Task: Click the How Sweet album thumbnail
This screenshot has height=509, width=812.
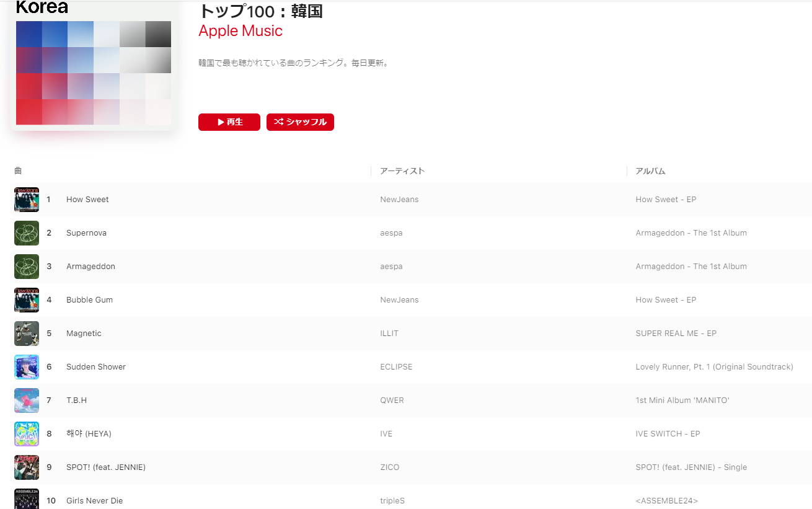Action: pyautogui.click(x=27, y=200)
